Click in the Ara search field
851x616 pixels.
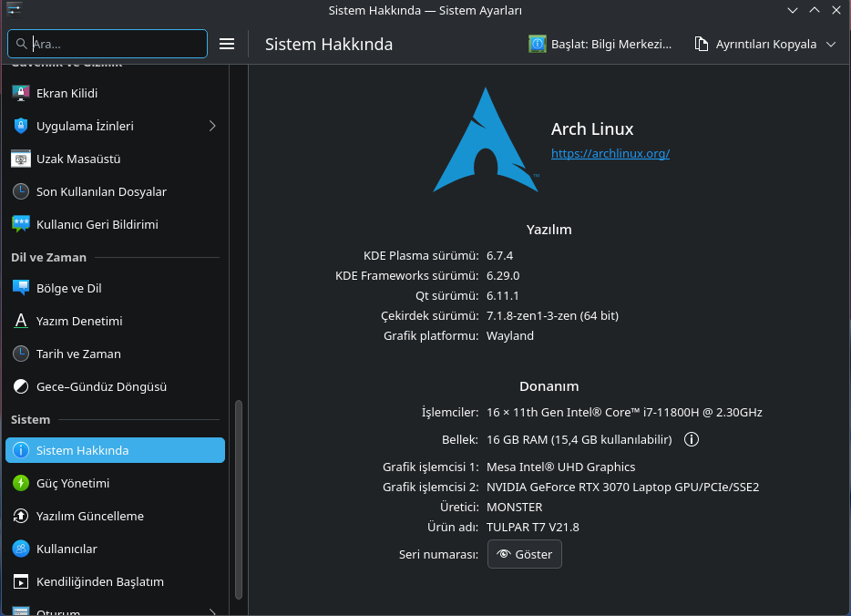pyautogui.click(x=108, y=44)
